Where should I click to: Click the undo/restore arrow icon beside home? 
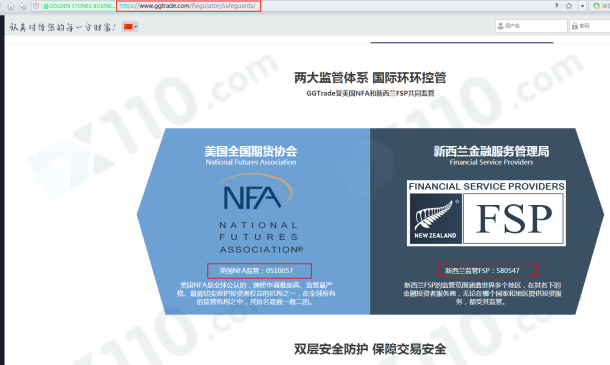[23, 6]
